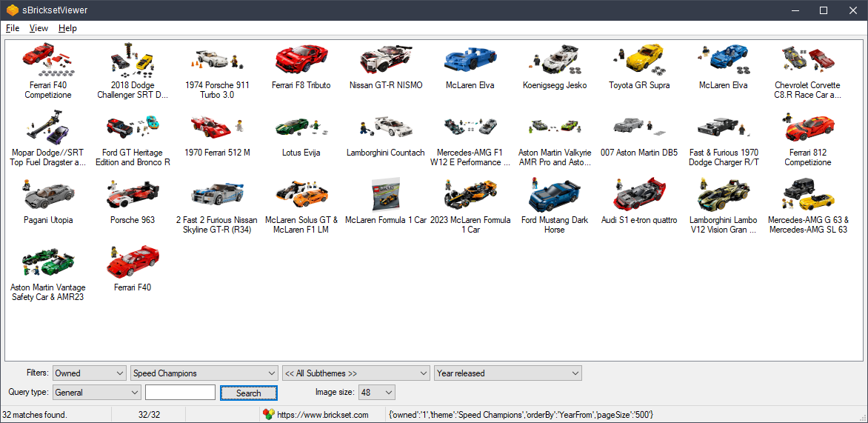Open the Image size dropdown

[377, 393]
